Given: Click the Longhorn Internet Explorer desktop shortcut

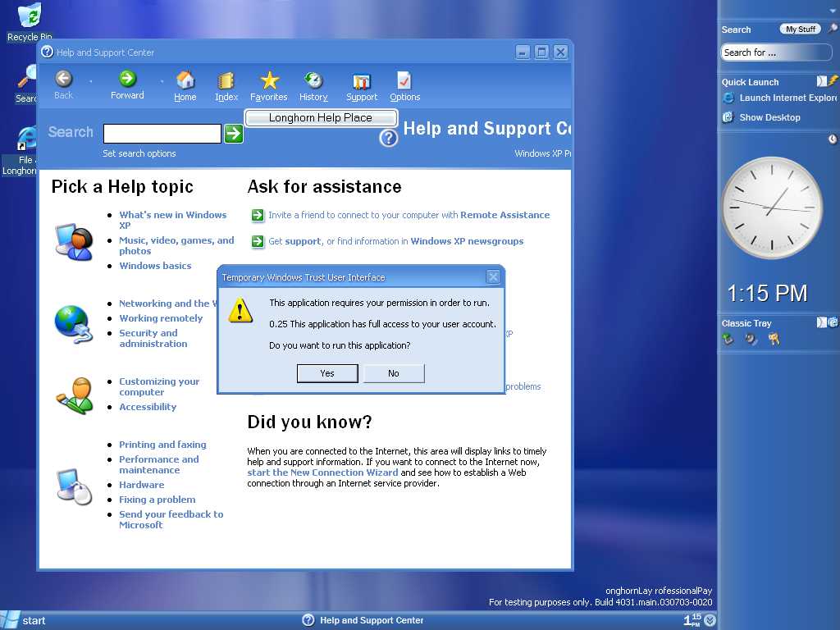Looking at the screenshot, I should [27, 139].
